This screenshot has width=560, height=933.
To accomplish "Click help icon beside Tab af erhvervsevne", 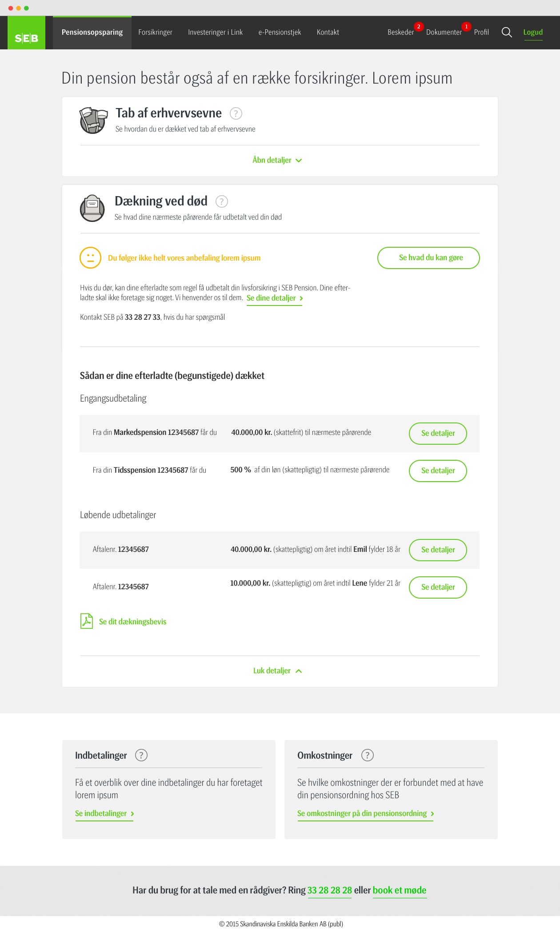I will 236,113.
